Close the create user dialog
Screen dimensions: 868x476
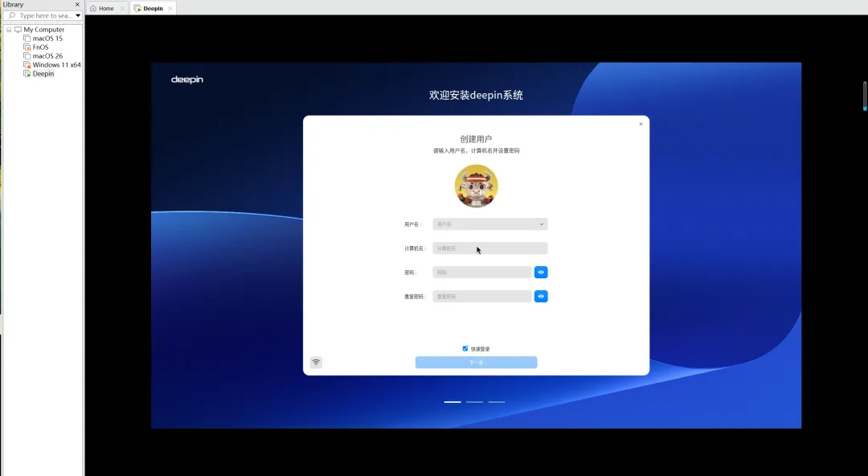pyautogui.click(x=641, y=124)
